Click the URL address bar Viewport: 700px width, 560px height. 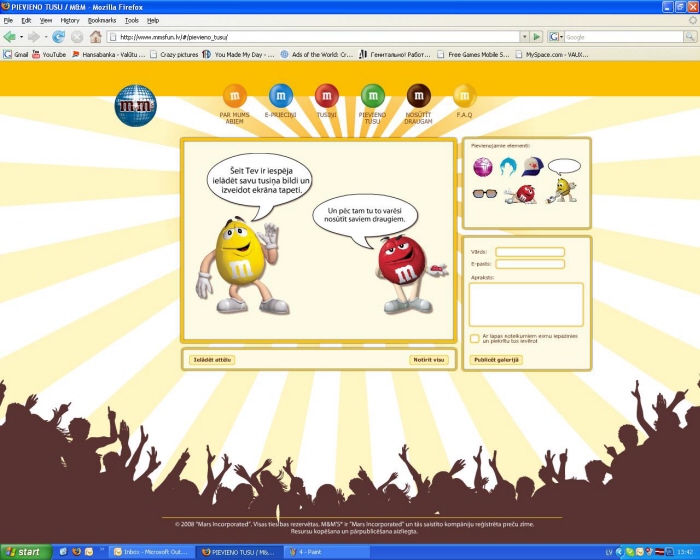[313, 37]
